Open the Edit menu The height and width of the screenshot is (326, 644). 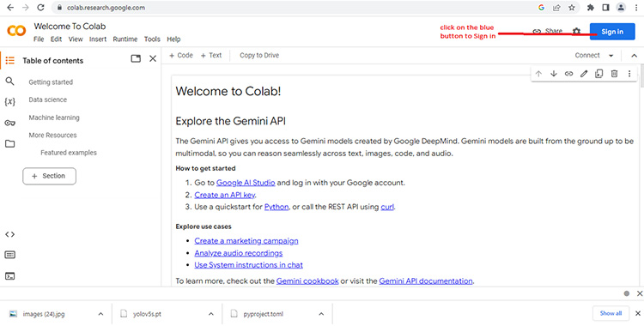57,39
